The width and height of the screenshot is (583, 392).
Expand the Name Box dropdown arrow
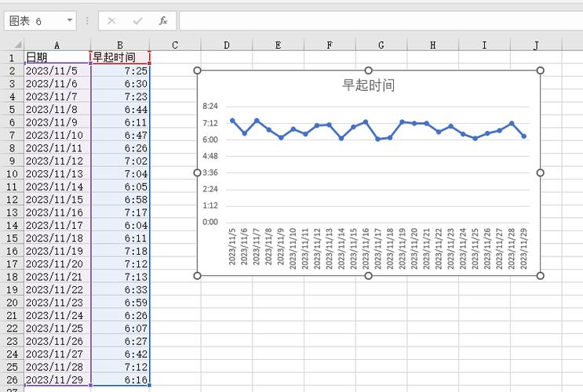pyautogui.click(x=70, y=20)
